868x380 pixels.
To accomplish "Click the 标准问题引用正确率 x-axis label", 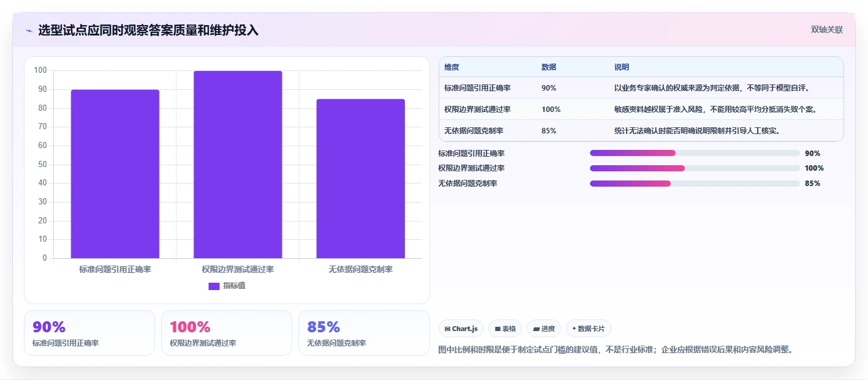I will pos(115,269).
